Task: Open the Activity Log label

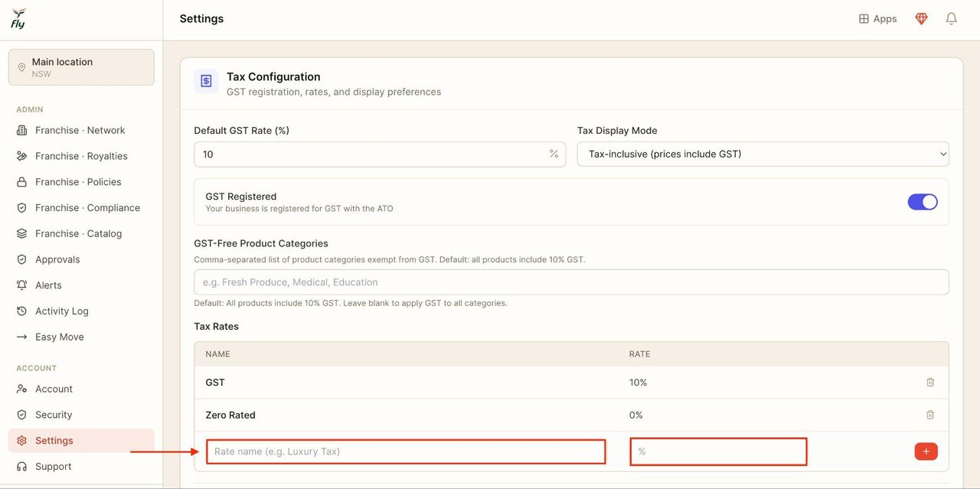Action: (62, 311)
